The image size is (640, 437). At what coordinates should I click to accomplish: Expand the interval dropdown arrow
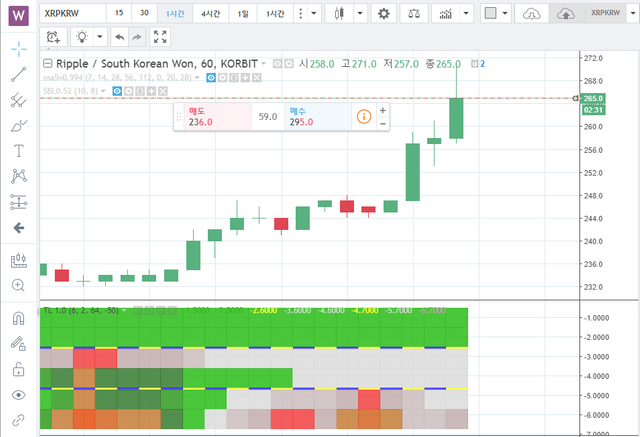coord(314,13)
